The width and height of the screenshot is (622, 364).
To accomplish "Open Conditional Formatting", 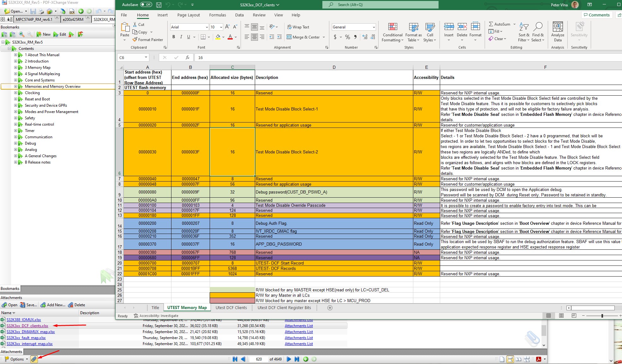I will tap(392, 33).
